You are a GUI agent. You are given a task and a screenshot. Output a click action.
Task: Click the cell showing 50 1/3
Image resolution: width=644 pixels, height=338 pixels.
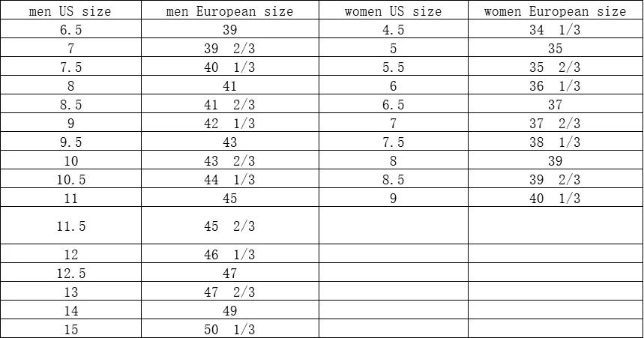pyautogui.click(x=229, y=329)
